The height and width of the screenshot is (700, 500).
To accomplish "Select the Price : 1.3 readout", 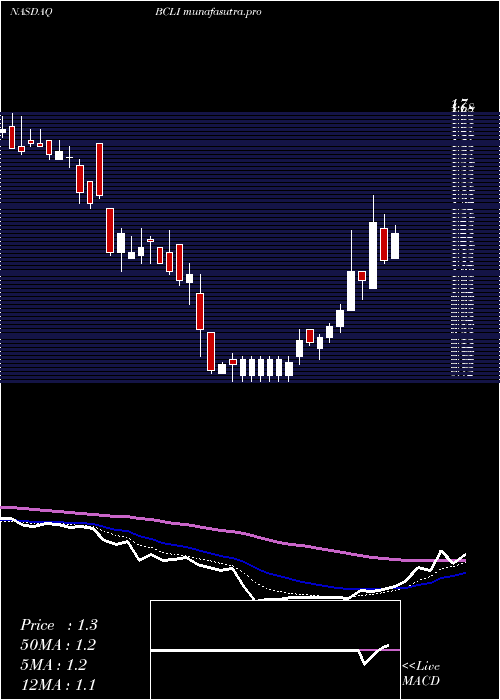I will pos(58,625).
